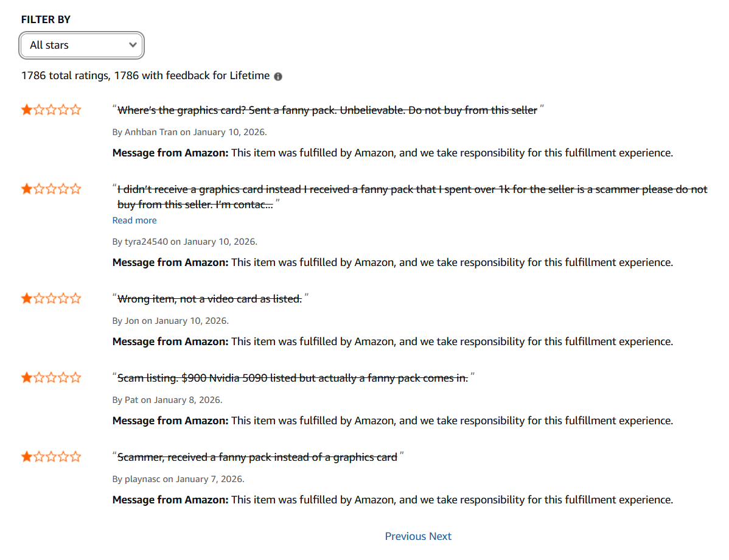Image resolution: width=729 pixels, height=560 pixels.
Task: Expand tyra24540's review with Read more
Action: tap(134, 220)
